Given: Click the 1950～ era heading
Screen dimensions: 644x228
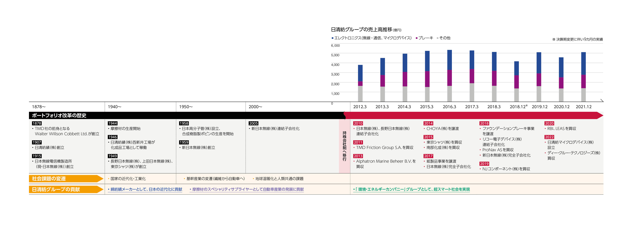Looking at the screenshot, I should (x=186, y=107).
